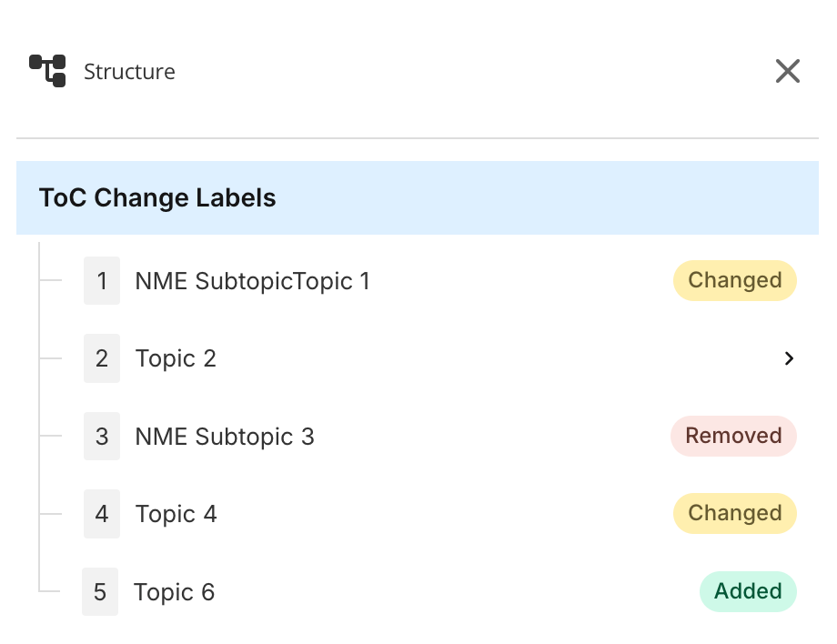Click the Added label on Topic 6
This screenshot has height=644, width=837.
pos(748,591)
